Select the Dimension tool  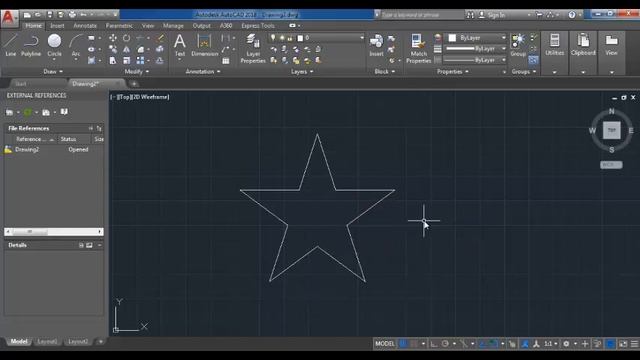pos(204,45)
